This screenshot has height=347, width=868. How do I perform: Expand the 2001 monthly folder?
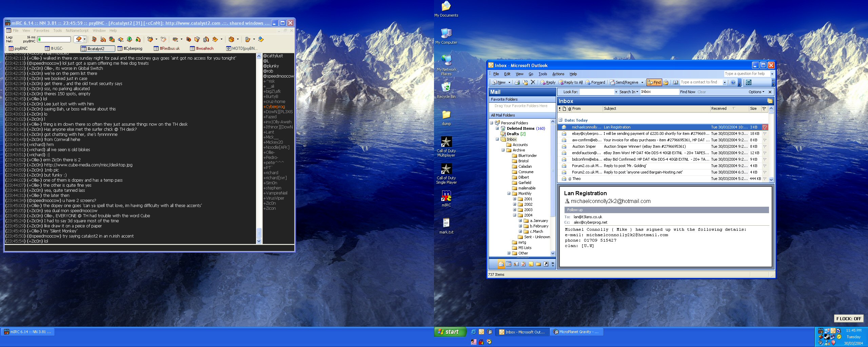[x=514, y=199]
